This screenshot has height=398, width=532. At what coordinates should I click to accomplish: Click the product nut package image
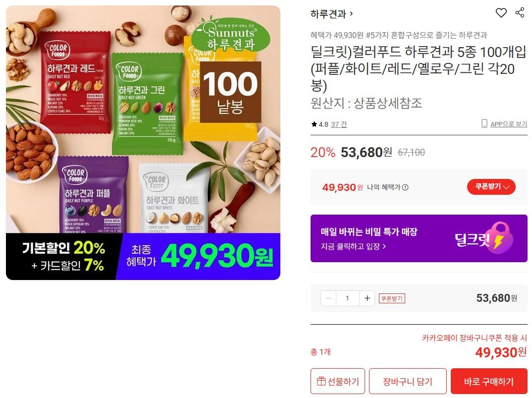pyautogui.click(x=143, y=143)
